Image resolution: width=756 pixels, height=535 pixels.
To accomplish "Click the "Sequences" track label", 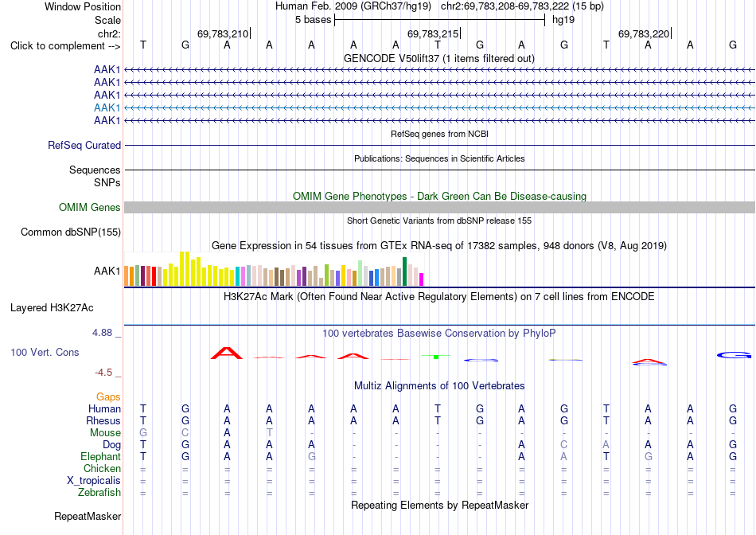I will pyautogui.click(x=95, y=170).
